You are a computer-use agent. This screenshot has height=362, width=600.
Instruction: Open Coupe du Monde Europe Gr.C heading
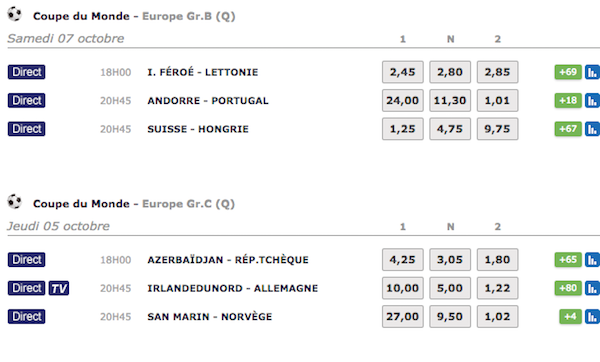click(134, 204)
